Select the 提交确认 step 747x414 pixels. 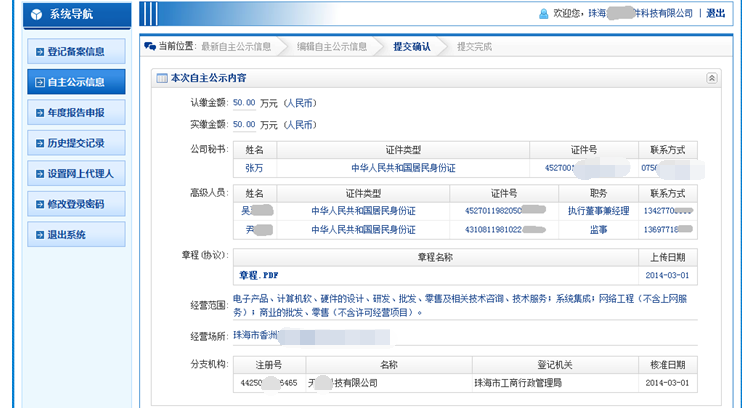click(x=411, y=46)
